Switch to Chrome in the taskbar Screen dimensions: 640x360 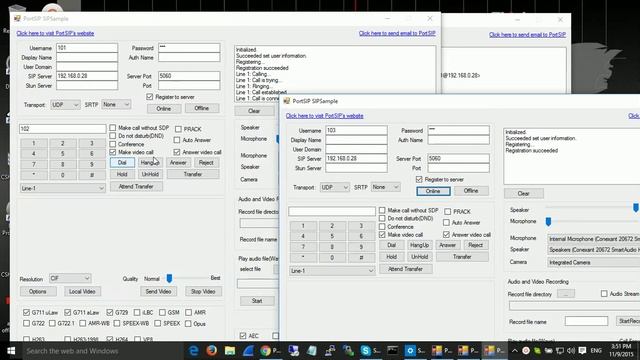[270, 351]
